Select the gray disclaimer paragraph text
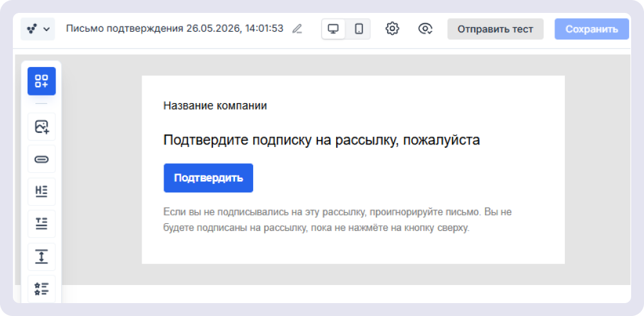The width and height of the screenshot is (644, 316). pos(337,220)
